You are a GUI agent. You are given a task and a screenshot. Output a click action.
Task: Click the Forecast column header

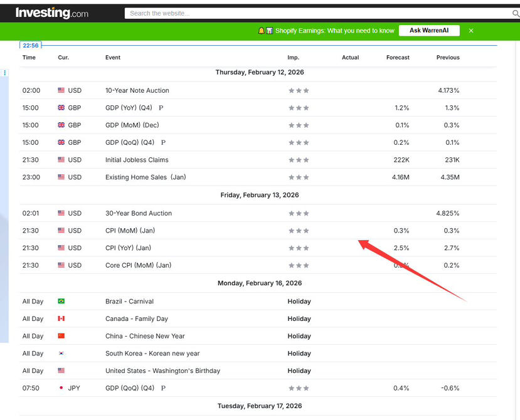[x=398, y=58]
